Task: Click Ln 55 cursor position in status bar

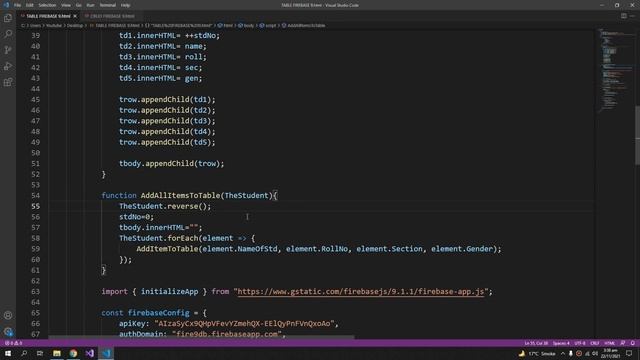Action: pos(536,343)
